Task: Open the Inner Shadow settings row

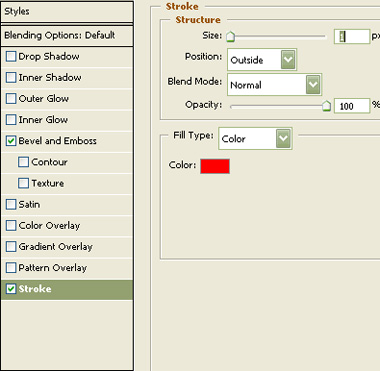Action: (67, 78)
